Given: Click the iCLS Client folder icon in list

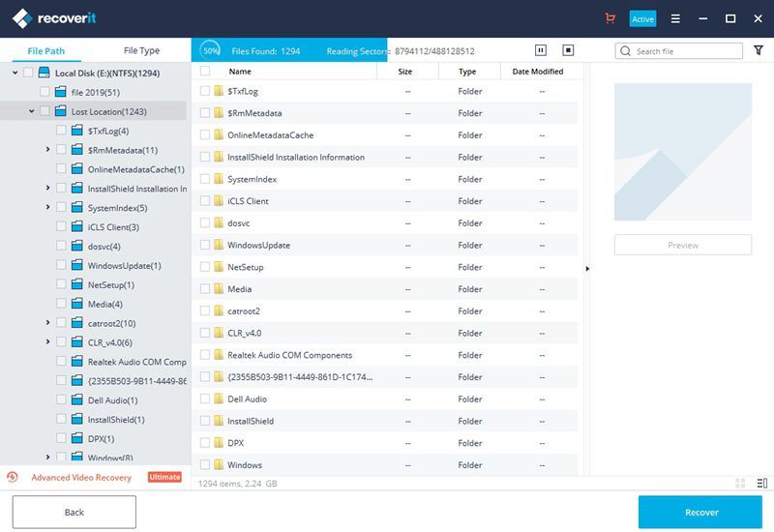Looking at the screenshot, I should pos(219,201).
